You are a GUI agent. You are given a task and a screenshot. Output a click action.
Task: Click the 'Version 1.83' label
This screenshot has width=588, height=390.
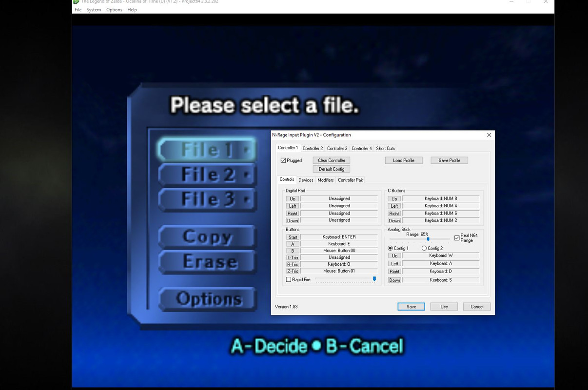[x=286, y=307]
